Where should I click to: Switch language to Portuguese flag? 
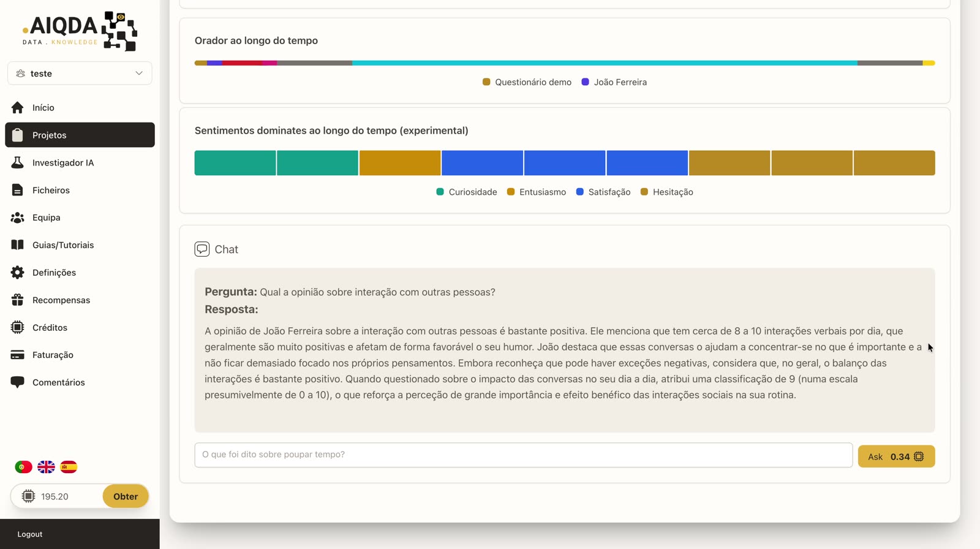[x=23, y=467]
